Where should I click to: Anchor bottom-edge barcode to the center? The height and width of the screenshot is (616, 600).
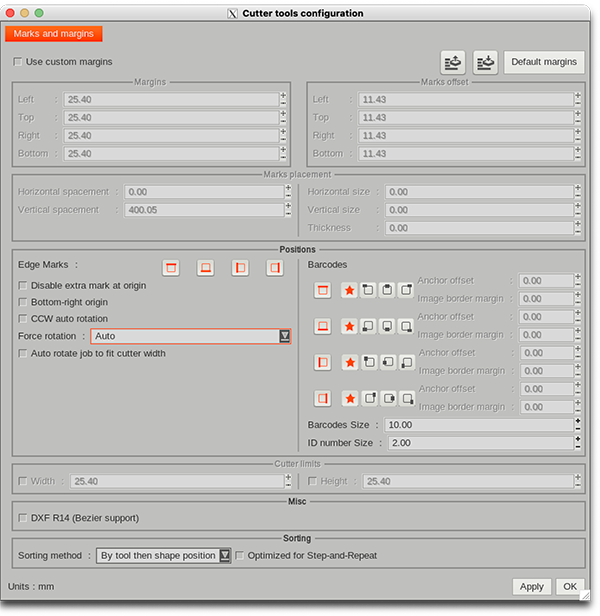387,326
